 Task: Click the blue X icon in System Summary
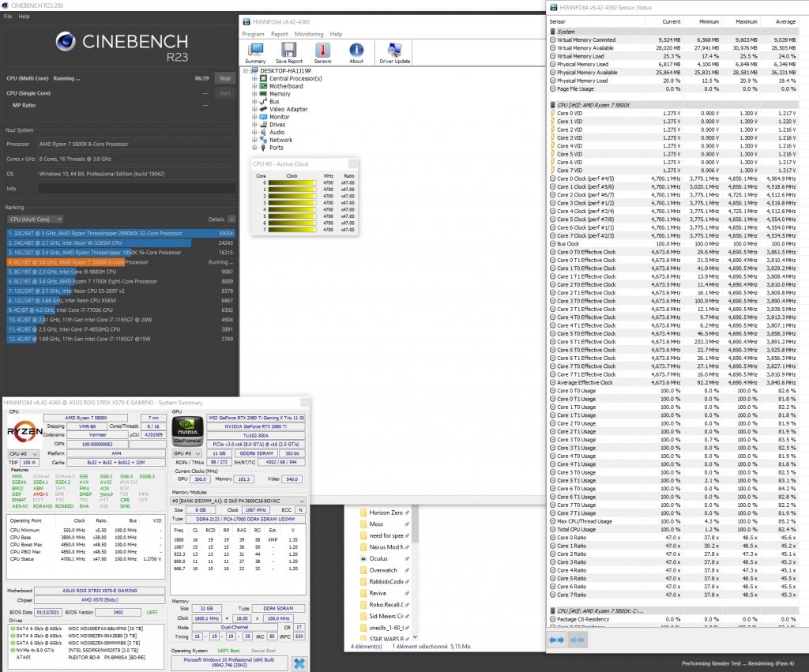point(299,663)
